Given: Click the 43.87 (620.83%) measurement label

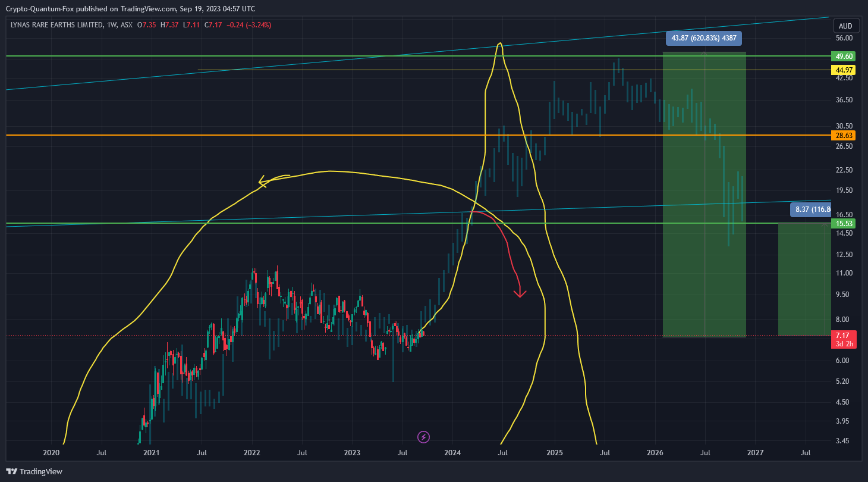Looking at the screenshot, I should click(704, 38).
